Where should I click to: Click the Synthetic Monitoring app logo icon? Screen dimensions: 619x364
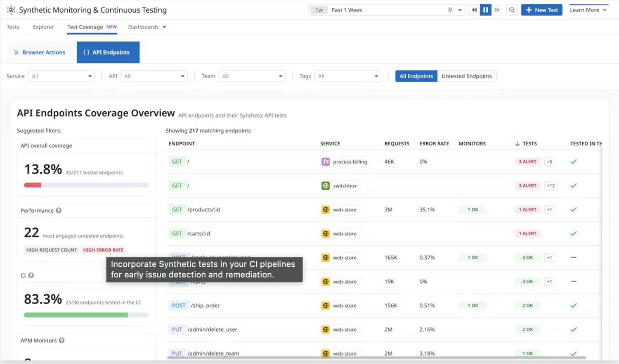[11, 10]
